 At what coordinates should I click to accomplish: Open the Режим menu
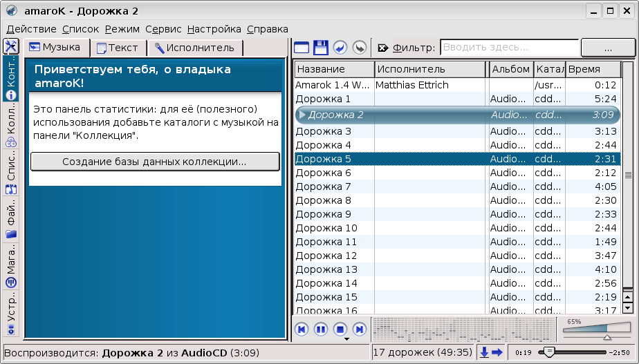coord(122,29)
